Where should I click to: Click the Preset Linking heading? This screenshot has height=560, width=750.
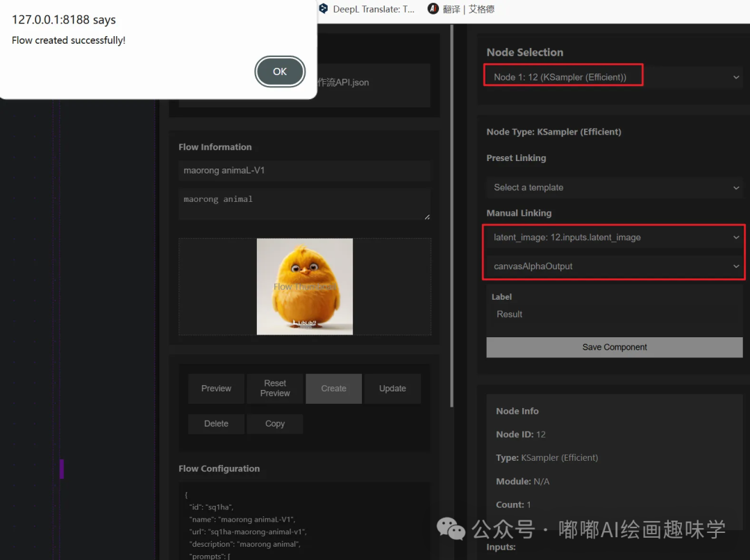click(516, 158)
